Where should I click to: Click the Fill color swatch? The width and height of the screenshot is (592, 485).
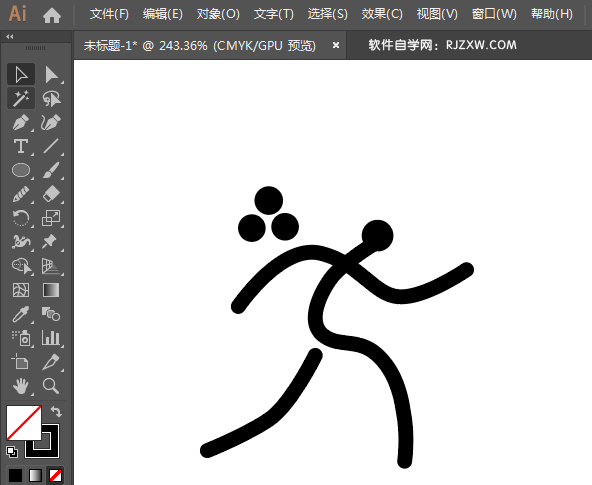pyautogui.click(x=23, y=423)
